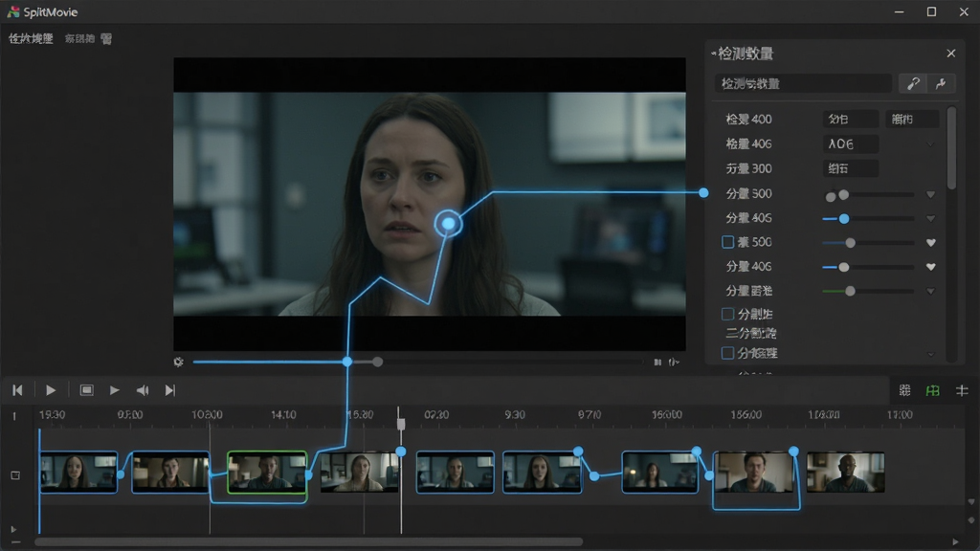Select the last clip showing a bald man
Screen dimensions: 980x551
846,473
